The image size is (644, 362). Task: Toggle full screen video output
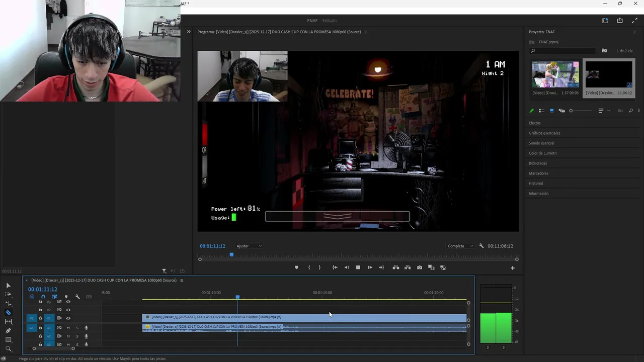pyautogui.click(x=634, y=21)
